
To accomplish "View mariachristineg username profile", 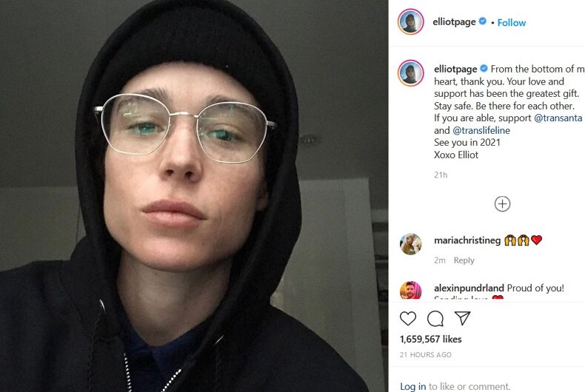I will pos(467,240).
